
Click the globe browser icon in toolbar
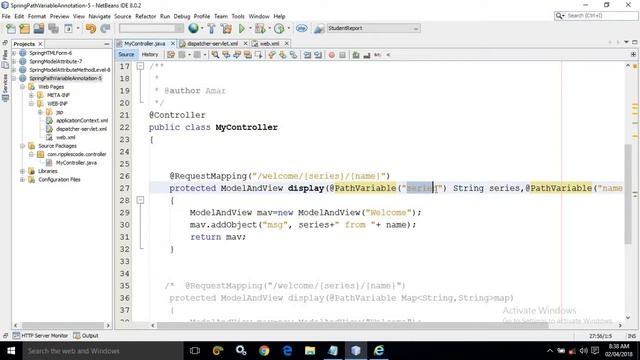(x=193, y=28)
